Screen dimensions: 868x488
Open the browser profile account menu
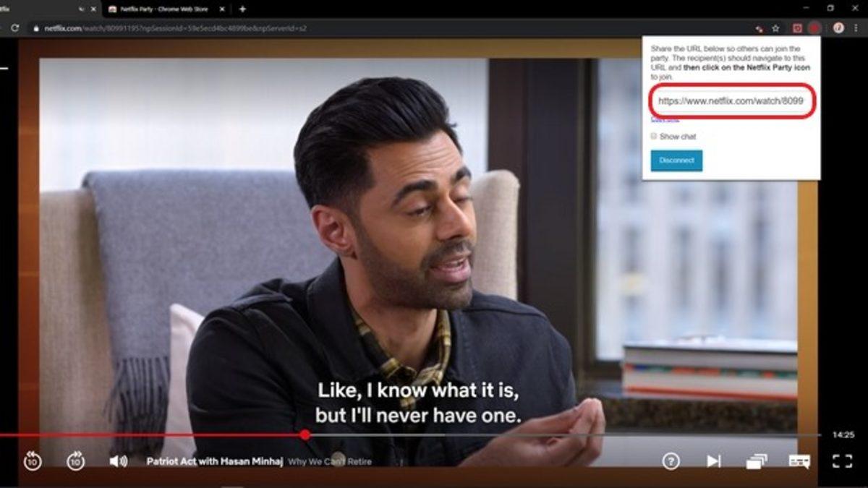point(838,27)
